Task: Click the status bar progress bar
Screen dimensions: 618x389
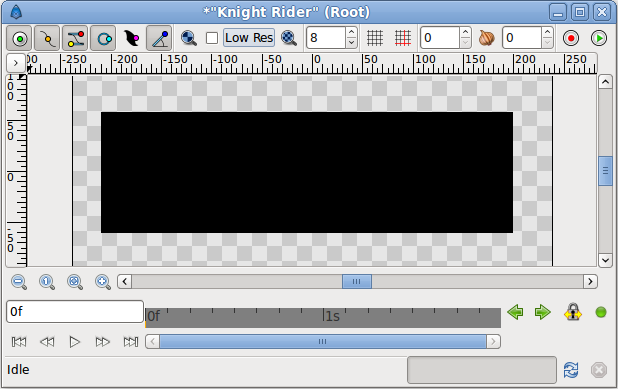Action: pos(482,370)
